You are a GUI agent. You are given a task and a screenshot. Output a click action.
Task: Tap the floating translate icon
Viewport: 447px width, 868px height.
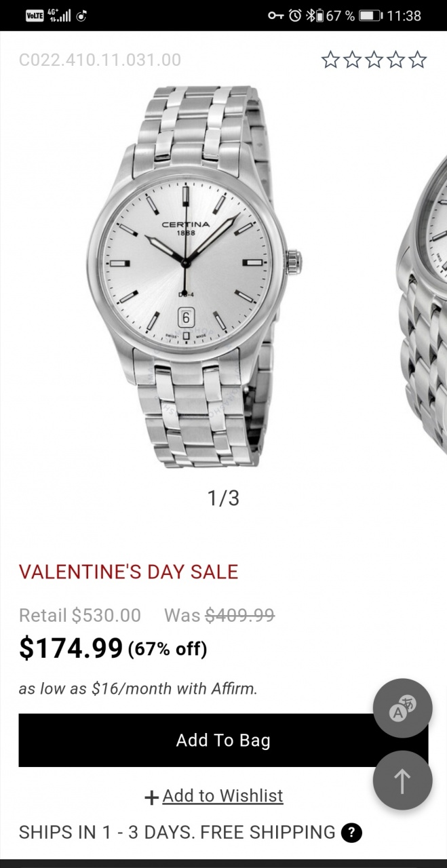pyautogui.click(x=403, y=709)
